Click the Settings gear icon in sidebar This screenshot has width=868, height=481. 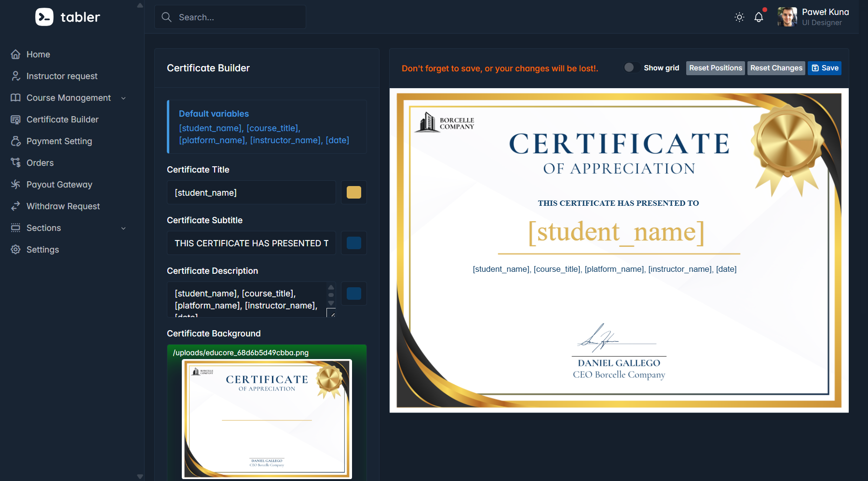point(16,250)
